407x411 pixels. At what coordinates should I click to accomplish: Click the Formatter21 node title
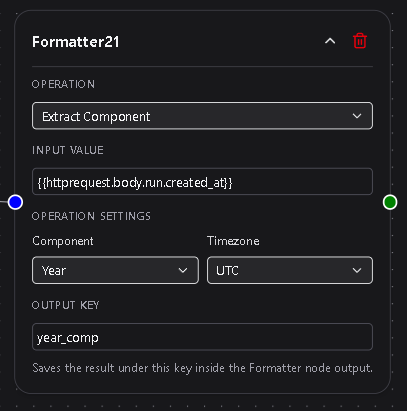pyautogui.click(x=76, y=42)
